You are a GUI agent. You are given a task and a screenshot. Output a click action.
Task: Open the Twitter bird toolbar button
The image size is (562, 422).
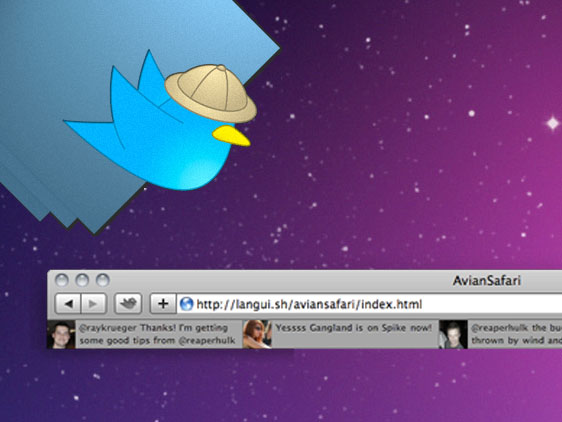[x=128, y=304]
